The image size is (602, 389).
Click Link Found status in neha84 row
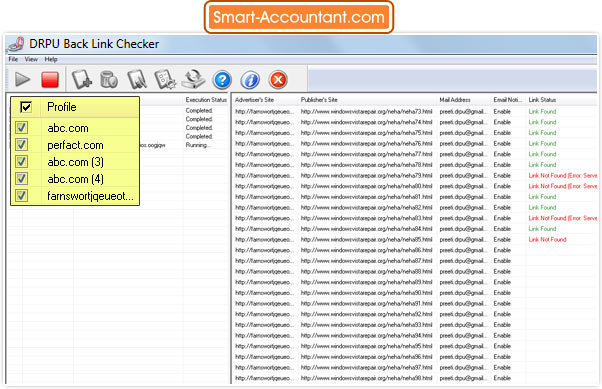point(542,229)
